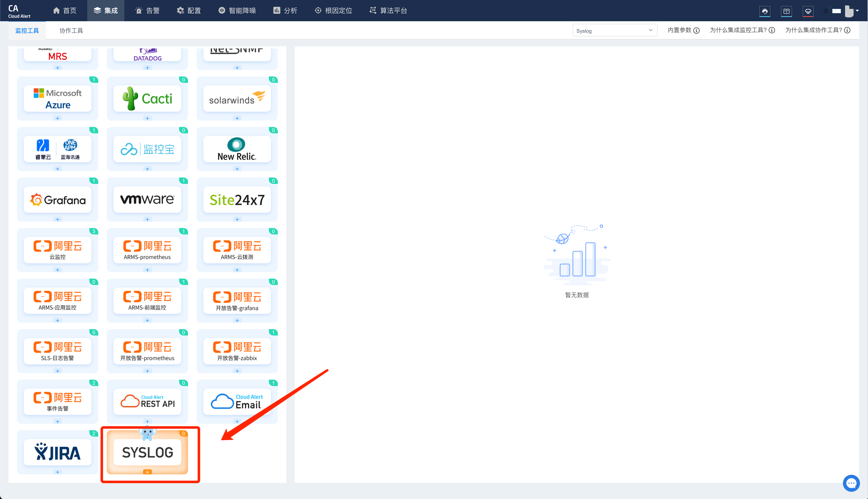Select the 阿里云 ARMS-云拨测 card
Screen dimensions: 868x499
(237, 250)
